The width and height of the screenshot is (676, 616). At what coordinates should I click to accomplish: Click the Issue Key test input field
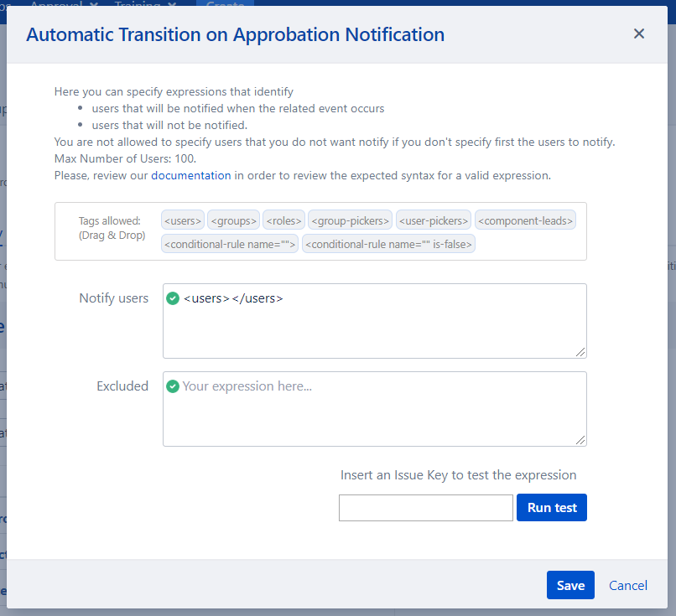[425, 508]
